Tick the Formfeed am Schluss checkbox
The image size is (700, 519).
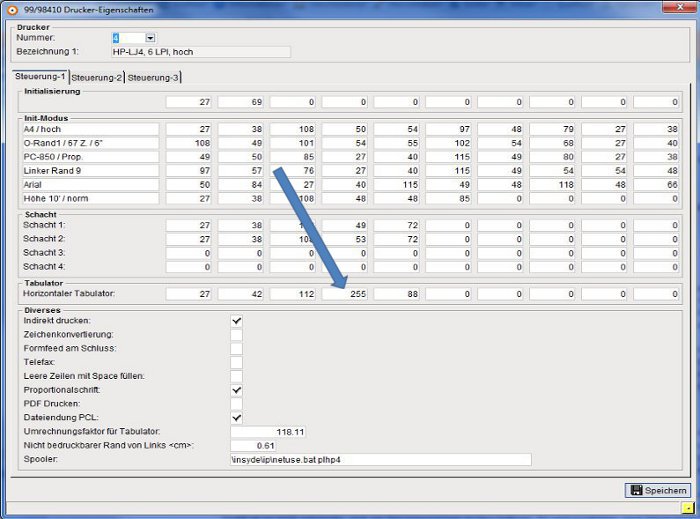(237, 349)
